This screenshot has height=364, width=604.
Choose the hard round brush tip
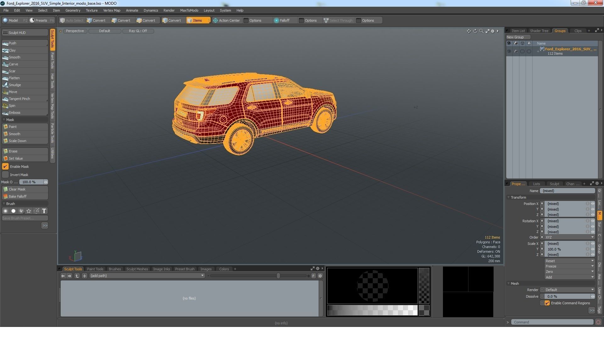pos(13,211)
